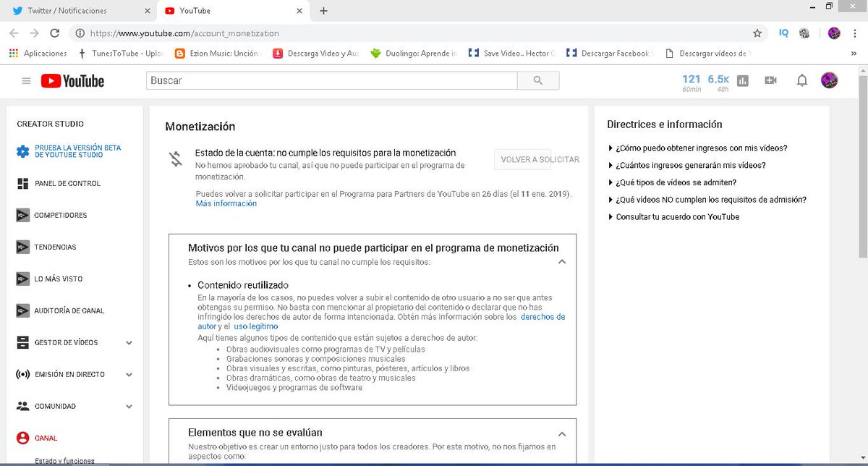Open the vidIQ bar chart stats icon
The width and height of the screenshot is (868, 466).
(743, 81)
